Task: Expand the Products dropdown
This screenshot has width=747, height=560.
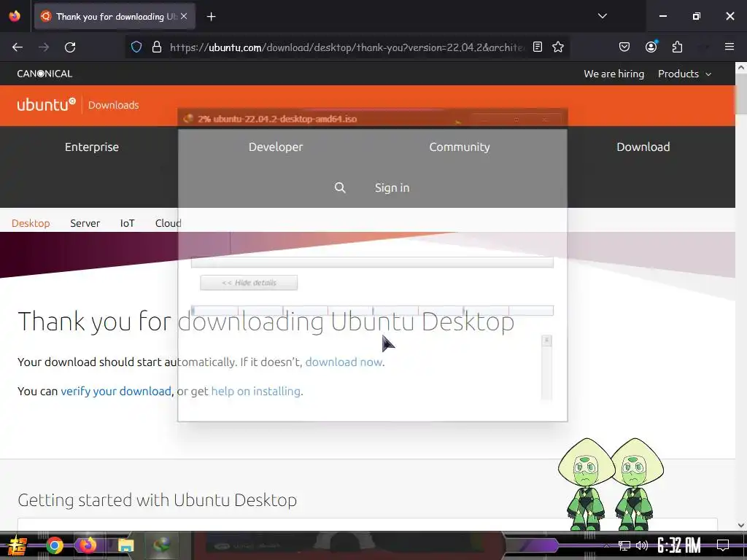Action: [684, 74]
